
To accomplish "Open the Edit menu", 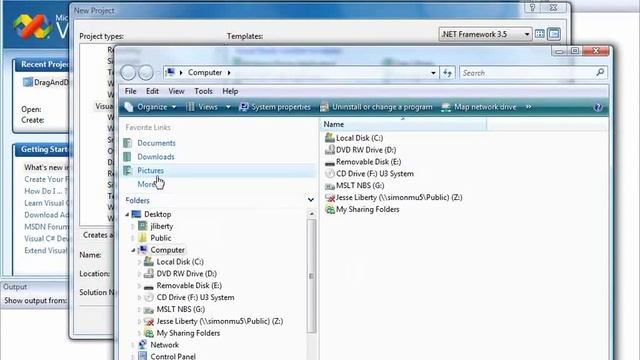I will [152, 91].
